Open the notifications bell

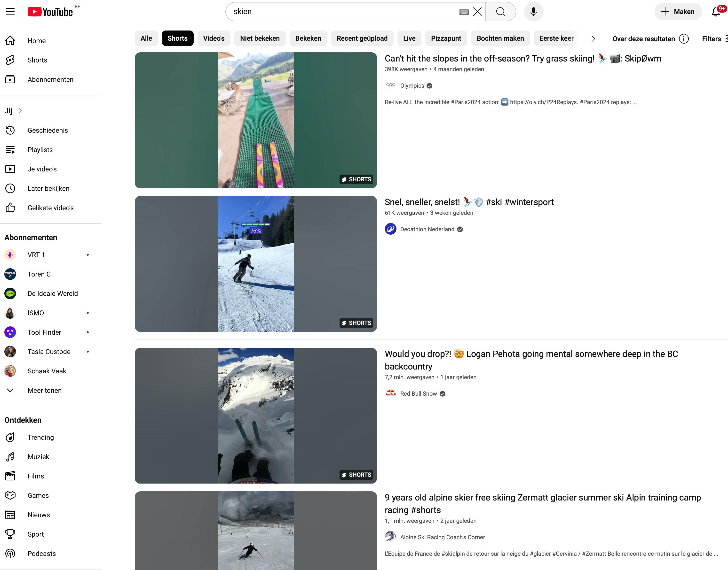716,12
